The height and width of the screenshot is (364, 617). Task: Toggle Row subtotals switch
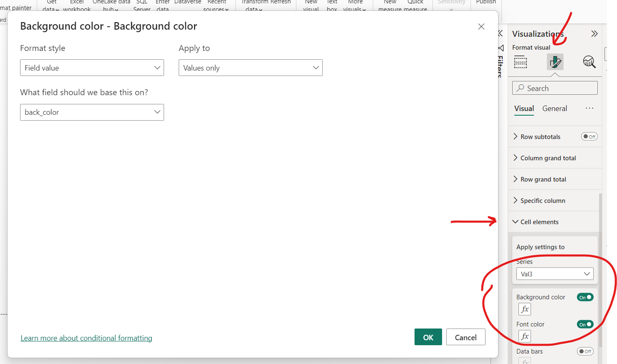(x=589, y=136)
